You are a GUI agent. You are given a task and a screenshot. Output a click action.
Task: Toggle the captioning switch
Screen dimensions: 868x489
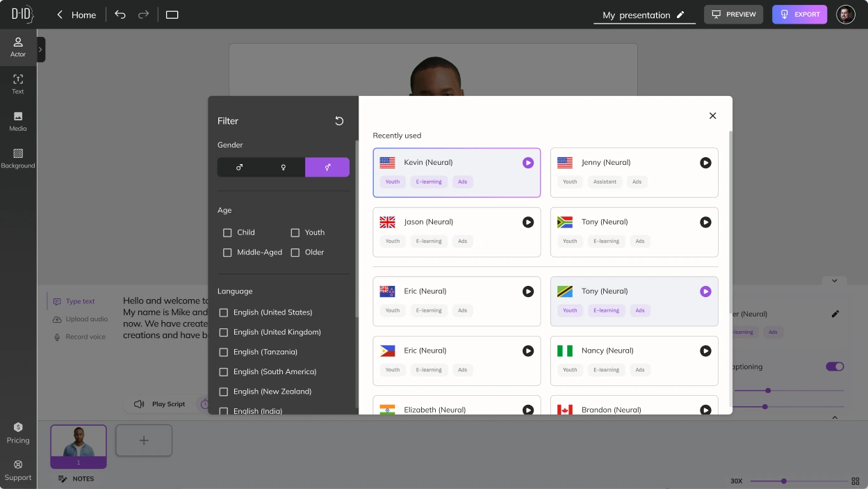click(835, 367)
